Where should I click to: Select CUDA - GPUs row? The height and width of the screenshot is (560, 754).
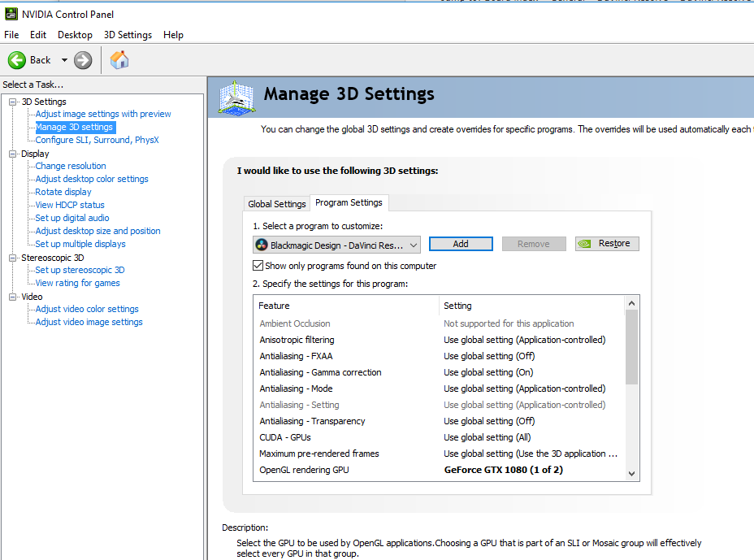pos(439,437)
